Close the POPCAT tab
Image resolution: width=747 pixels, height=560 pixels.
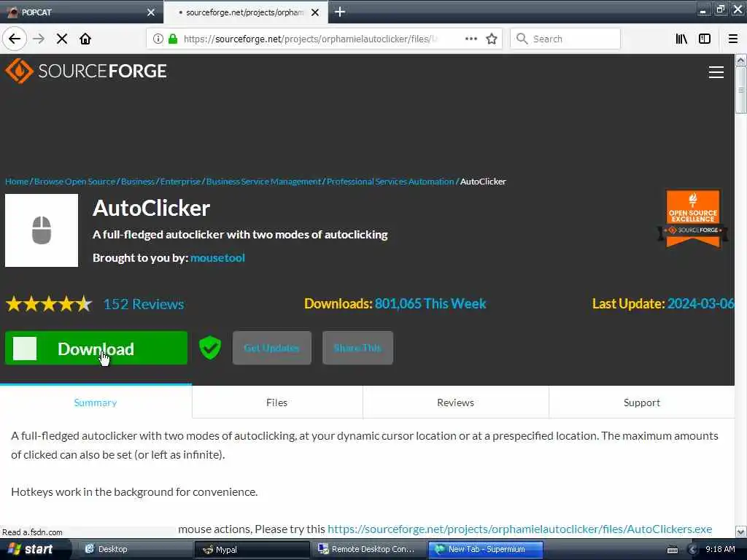point(151,12)
